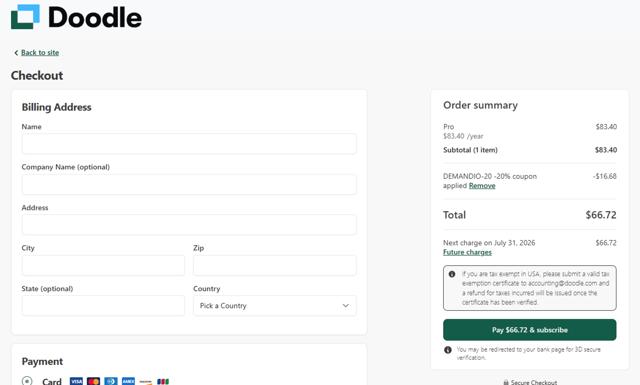Click Pay $66.72 & subscribe button
Screen dimensions: 640x385
point(530,330)
